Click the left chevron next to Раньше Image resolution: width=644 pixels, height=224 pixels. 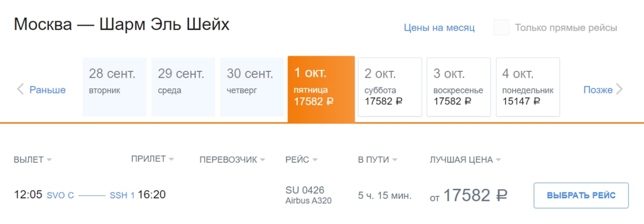click(x=21, y=90)
